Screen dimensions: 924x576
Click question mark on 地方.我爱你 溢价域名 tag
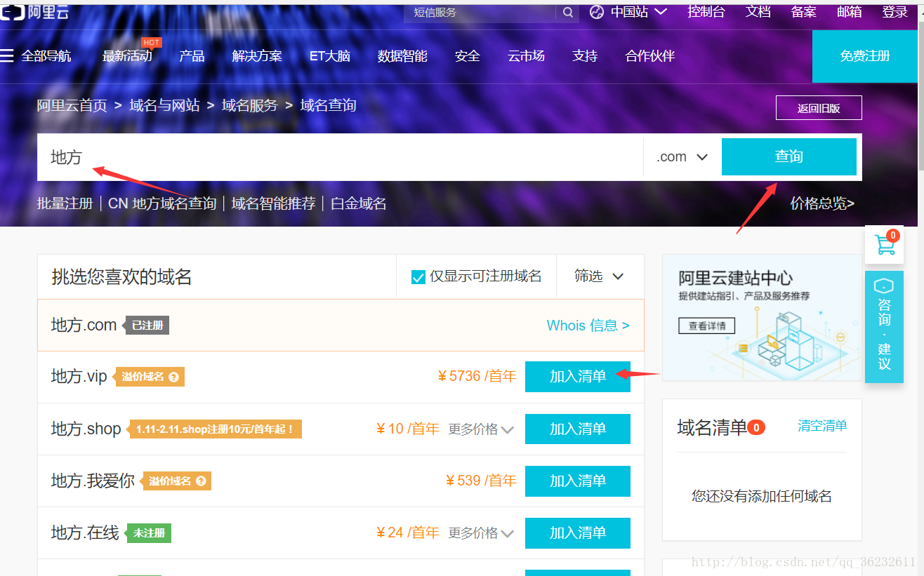tap(201, 481)
